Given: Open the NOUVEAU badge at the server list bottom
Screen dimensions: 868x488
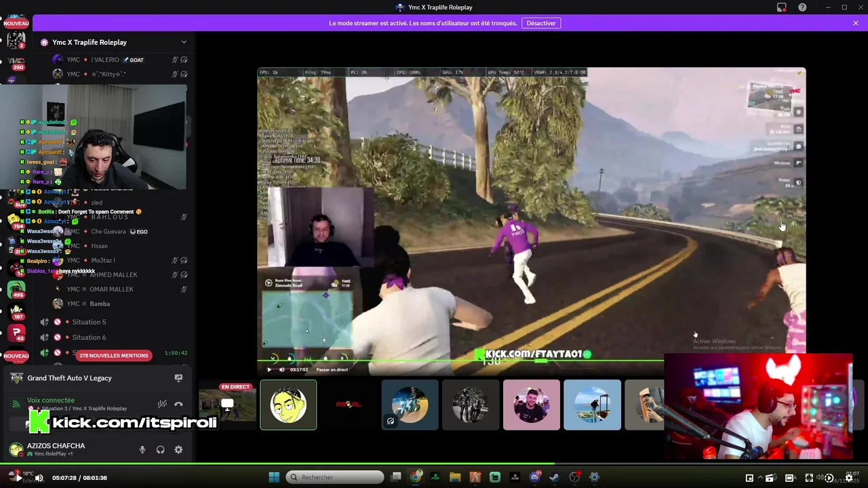Looking at the screenshot, I should click(16, 356).
